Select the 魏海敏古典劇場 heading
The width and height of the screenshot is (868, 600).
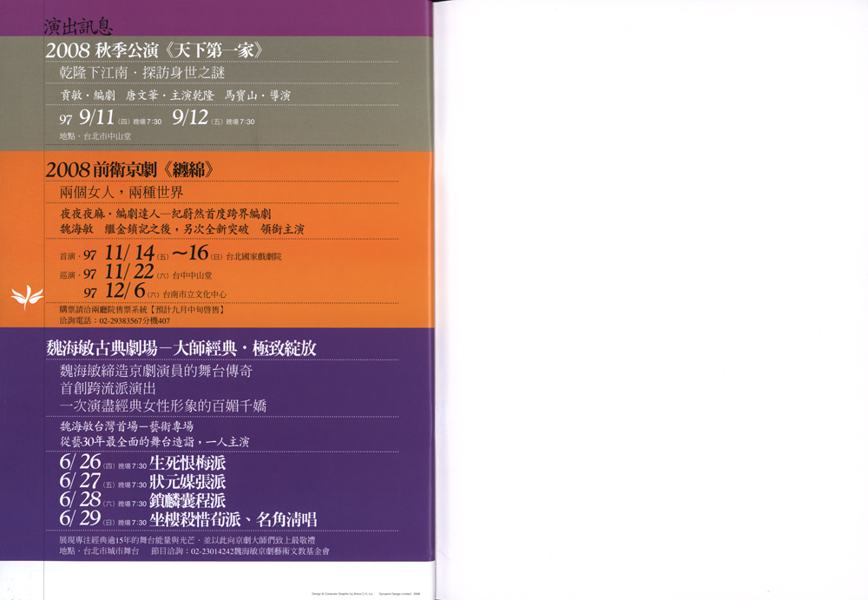[181, 348]
